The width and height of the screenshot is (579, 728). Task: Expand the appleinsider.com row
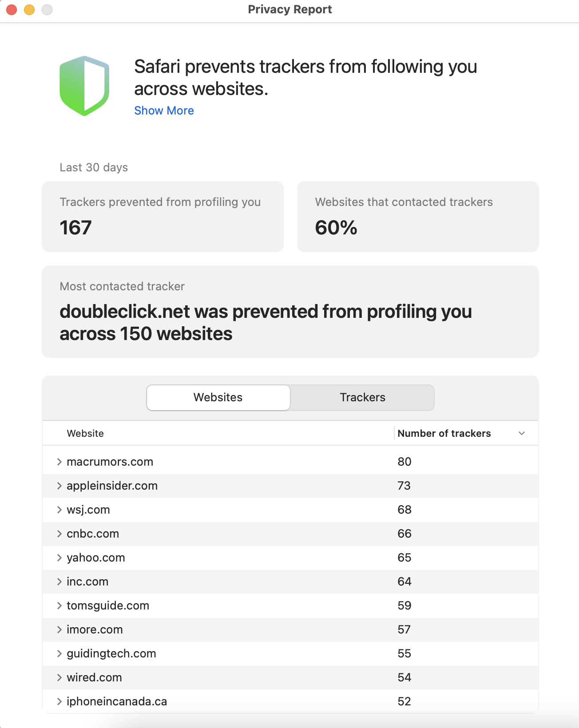pos(59,486)
